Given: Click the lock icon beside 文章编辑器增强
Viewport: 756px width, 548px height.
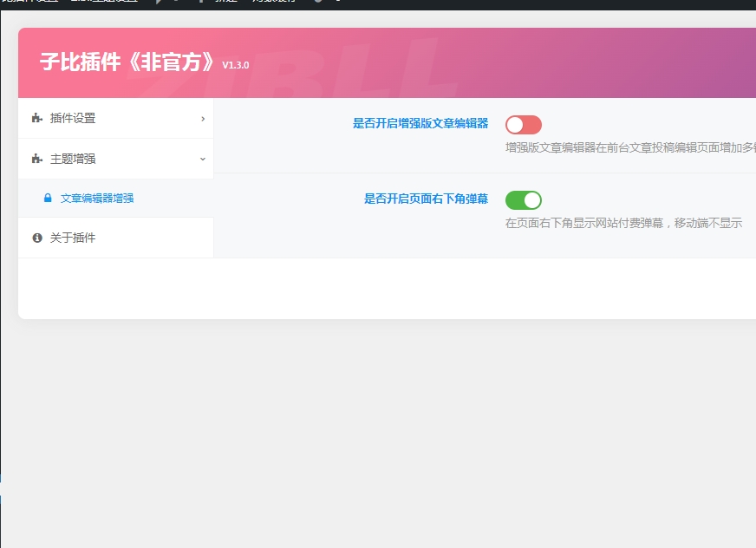Looking at the screenshot, I should pyautogui.click(x=48, y=198).
